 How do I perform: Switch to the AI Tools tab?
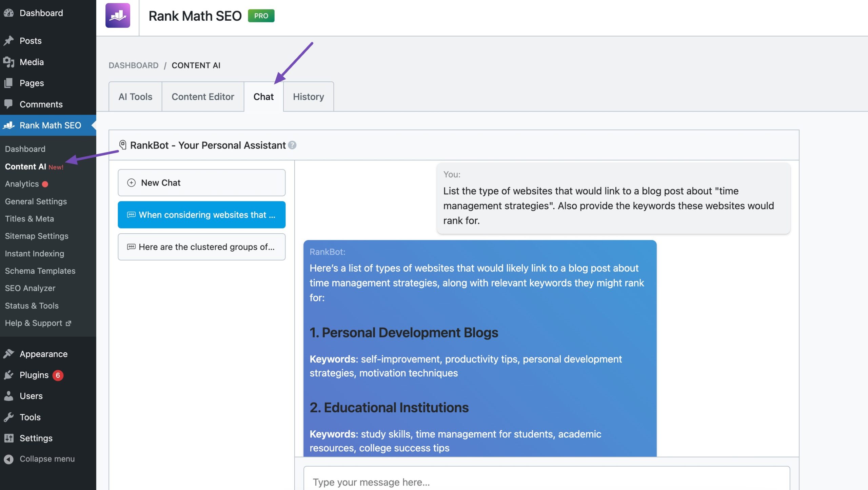point(135,97)
